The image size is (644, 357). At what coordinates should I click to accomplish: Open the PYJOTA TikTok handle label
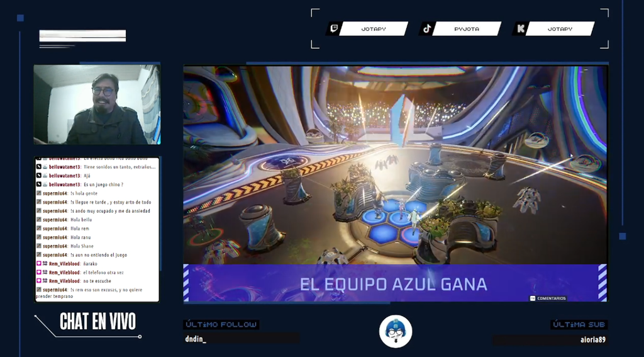click(467, 29)
